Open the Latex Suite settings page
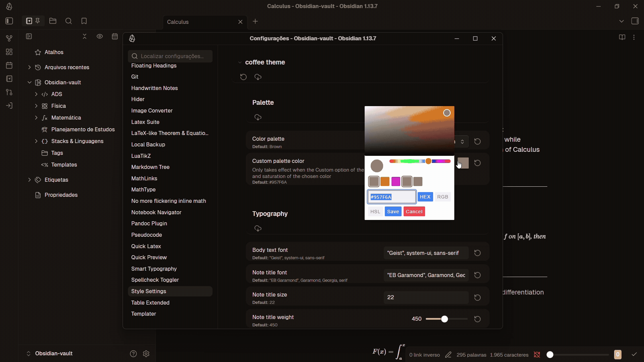644x362 pixels. pos(145,122)
